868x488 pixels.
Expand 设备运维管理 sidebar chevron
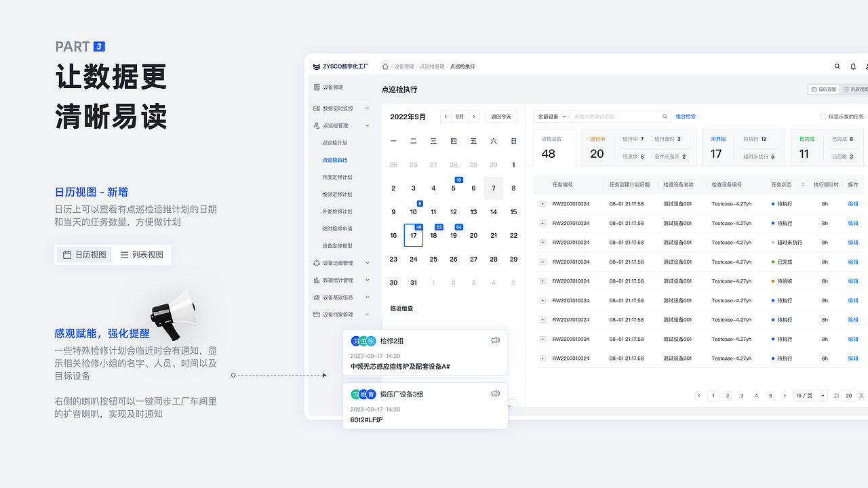point(368,263)
